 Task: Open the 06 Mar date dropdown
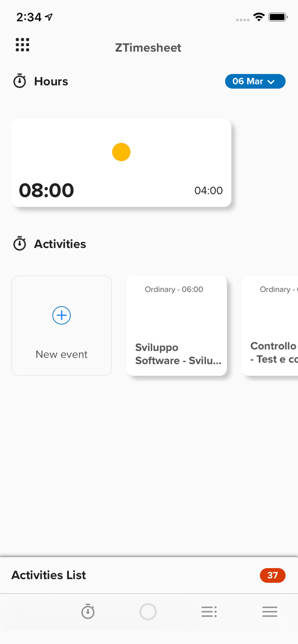pyautogui.click(x=255, y=81)
